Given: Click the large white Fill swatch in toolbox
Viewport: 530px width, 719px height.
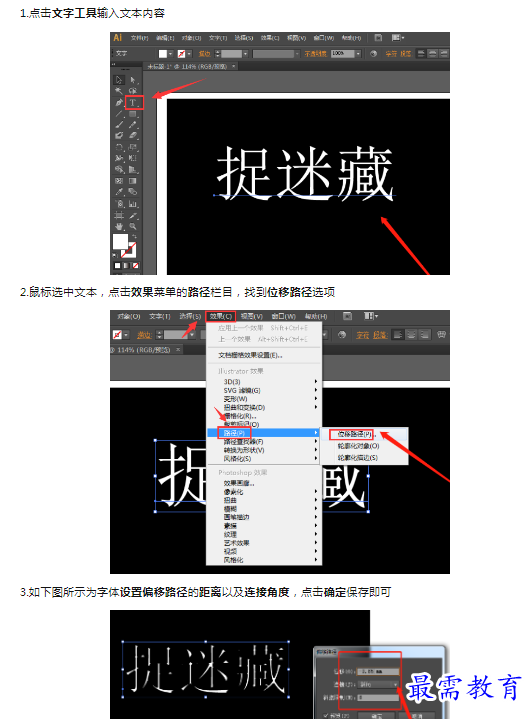Looking at the screenshot, I should click(x=121, y=242).
